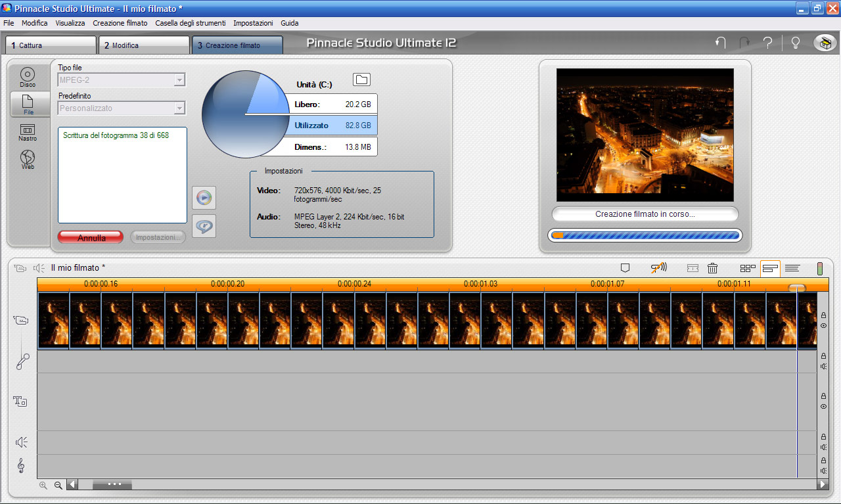Open the Guida menu
The width and height of the screenshot is (841, 504).
pos(290,23)
